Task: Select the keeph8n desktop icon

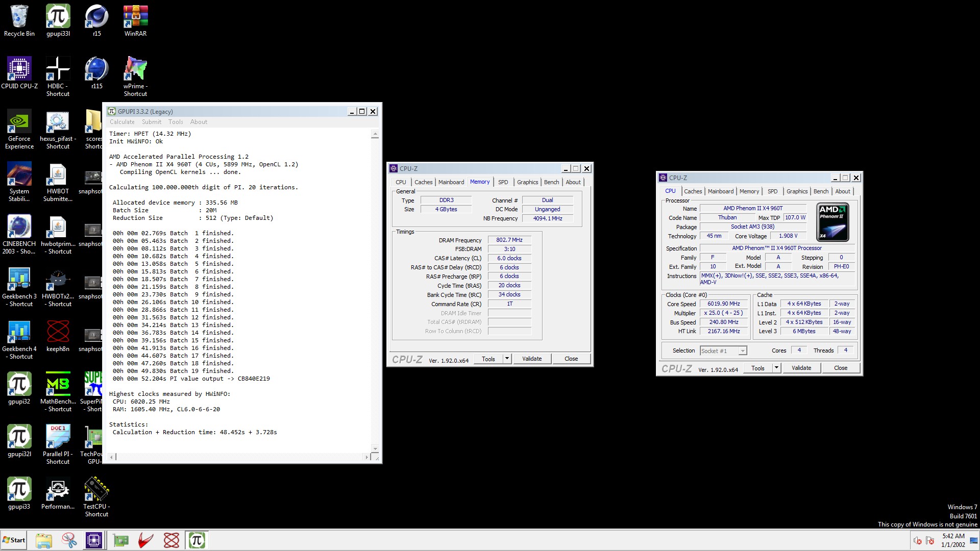Action: tap(58, 336)
